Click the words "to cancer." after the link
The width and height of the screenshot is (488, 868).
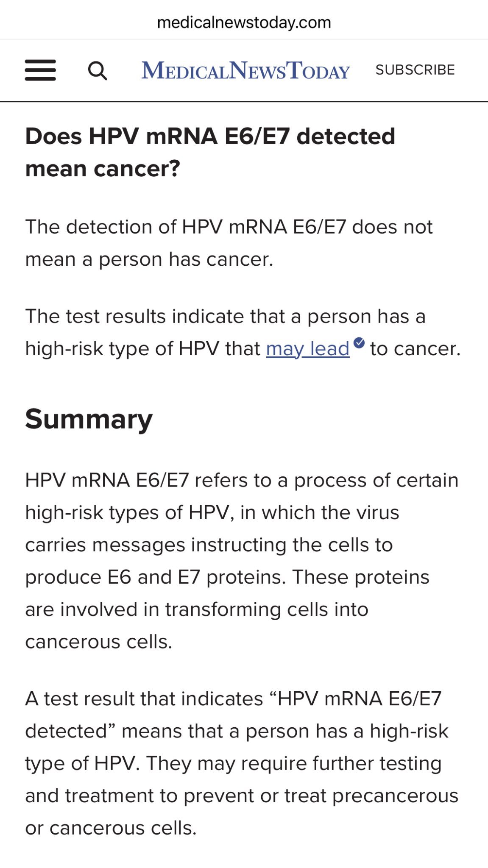click(415, 349)
